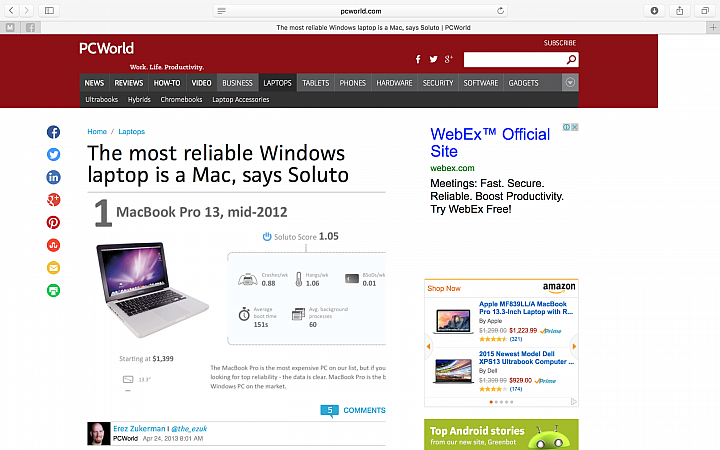Submit search with the magnifier icon
The image size is (720, 450).
click(571, 60)
